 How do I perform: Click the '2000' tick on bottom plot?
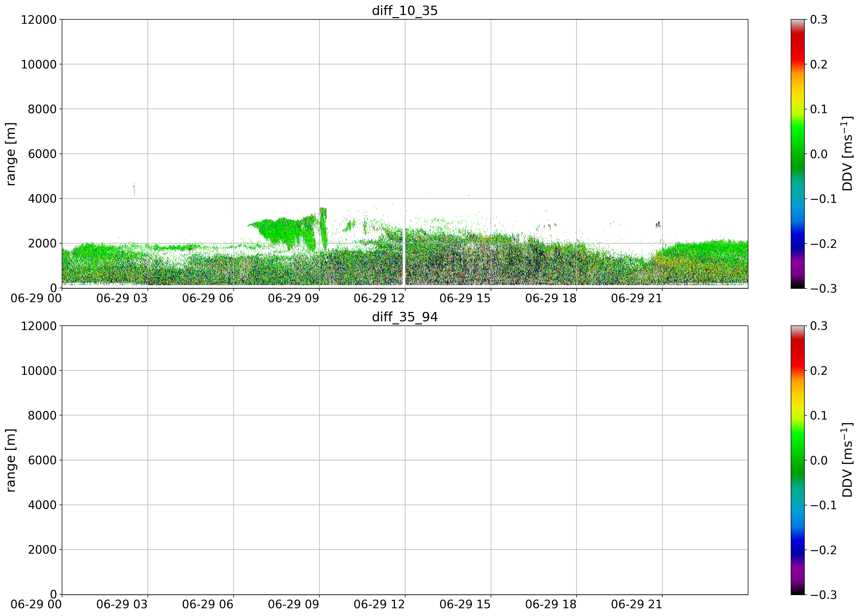[x=42, y=550]
